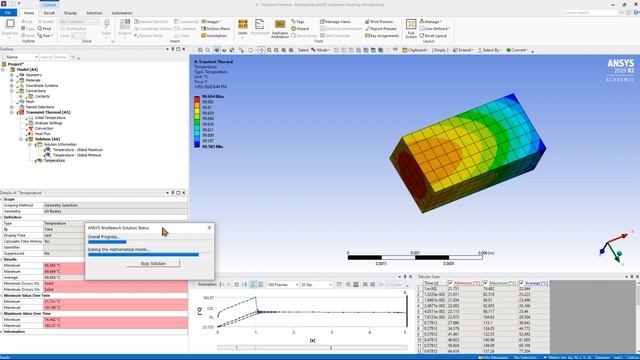This screenshot has width=640, height=360.
Task: Click the Search Outline input field
Action: click(x=55, y=57)
